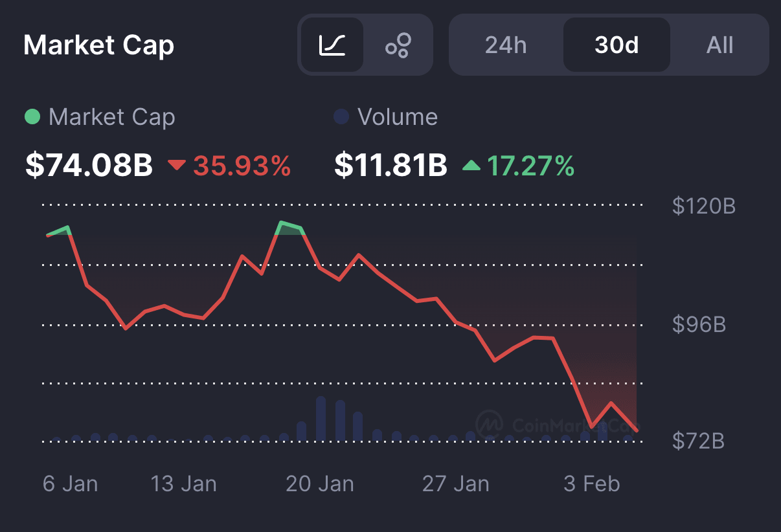Select the 30d time range
The height and width of the screenshot is (532, 781).
click(617, 45)
